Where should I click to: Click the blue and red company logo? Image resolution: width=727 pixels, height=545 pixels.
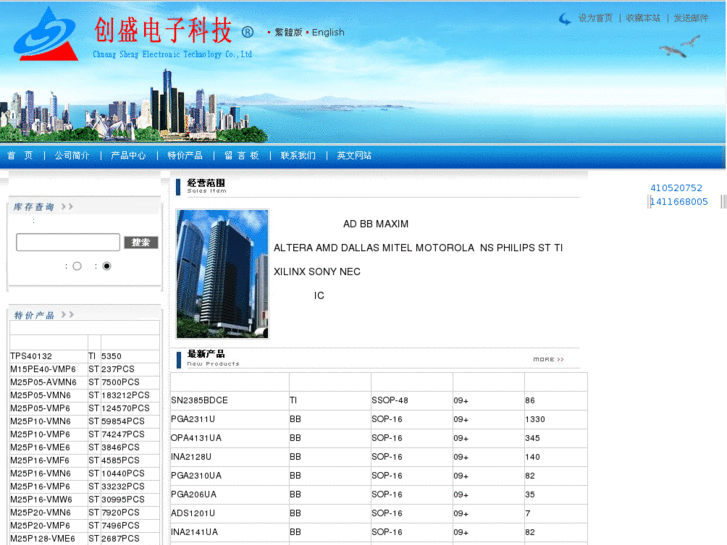[x=46, y=35]
